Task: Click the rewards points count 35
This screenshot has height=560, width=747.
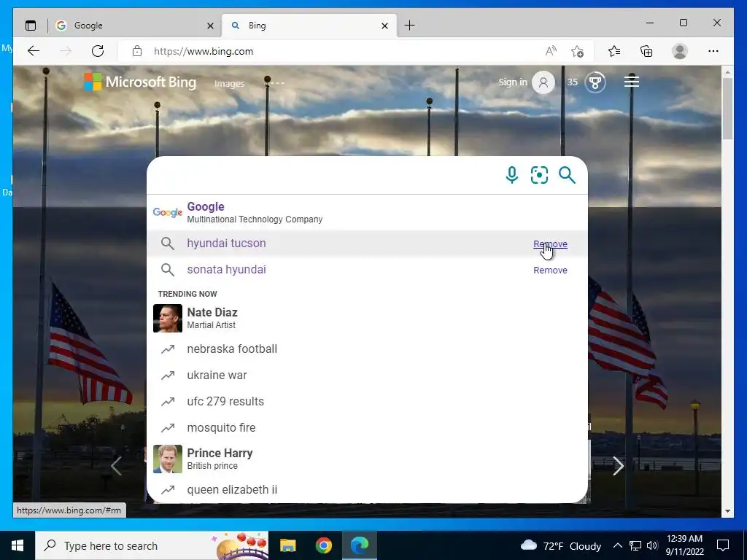Action: point(572,82)
